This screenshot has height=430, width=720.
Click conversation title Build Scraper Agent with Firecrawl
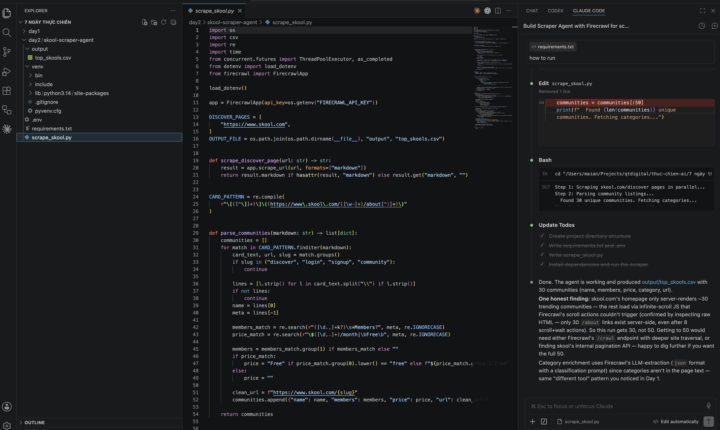coord(576,26)
